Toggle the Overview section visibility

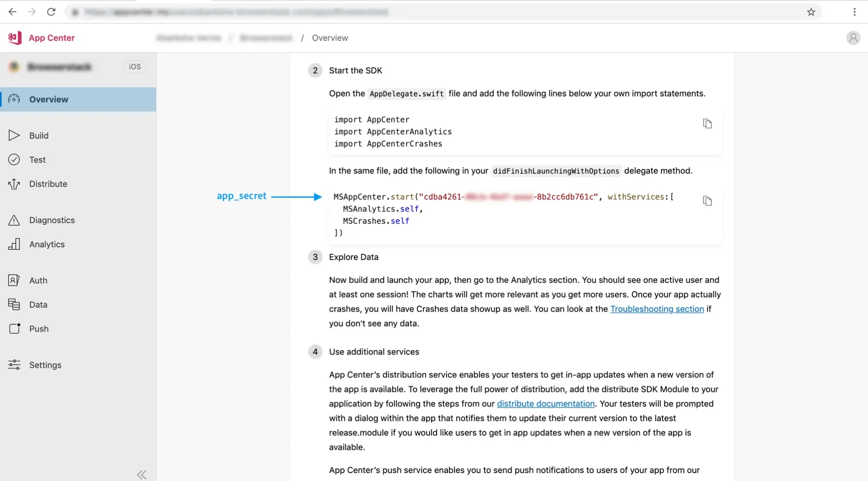(x=49, y=99)
